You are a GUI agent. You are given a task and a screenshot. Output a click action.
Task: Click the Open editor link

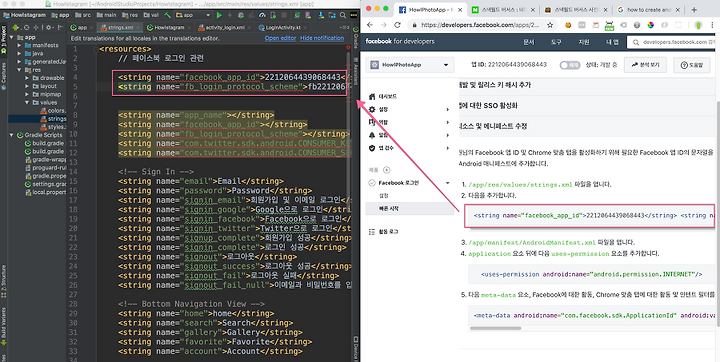281,38
